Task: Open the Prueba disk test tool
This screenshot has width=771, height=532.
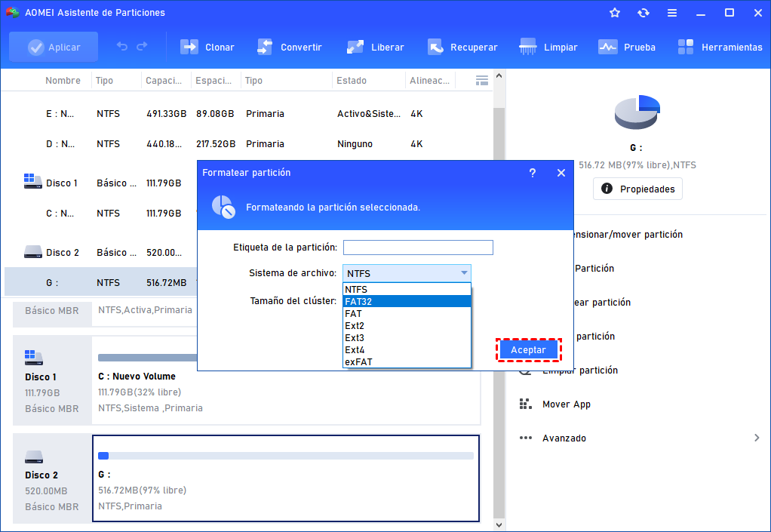Action: (627, 46)
